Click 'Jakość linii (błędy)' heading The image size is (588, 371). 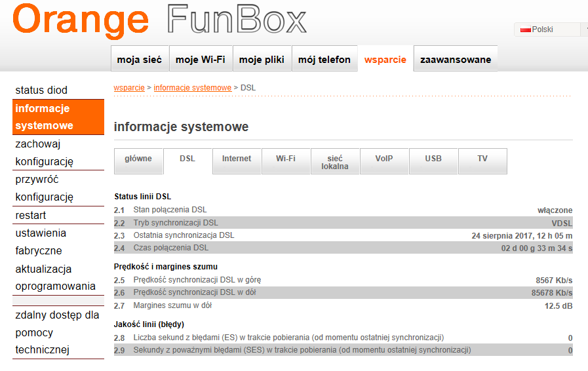(149, 324)
